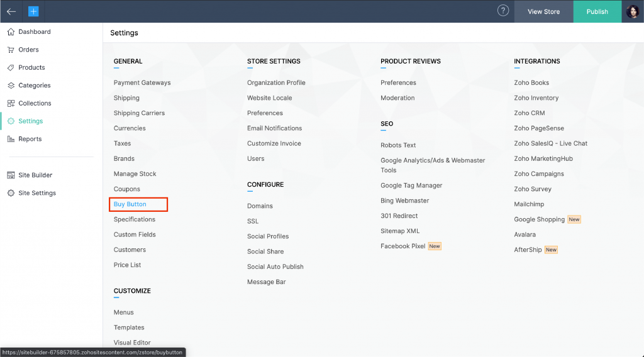Image resolution: width=644 pixels, height=357 pixels.
Task: Click the back arrow icon
Action: point(11,11)
